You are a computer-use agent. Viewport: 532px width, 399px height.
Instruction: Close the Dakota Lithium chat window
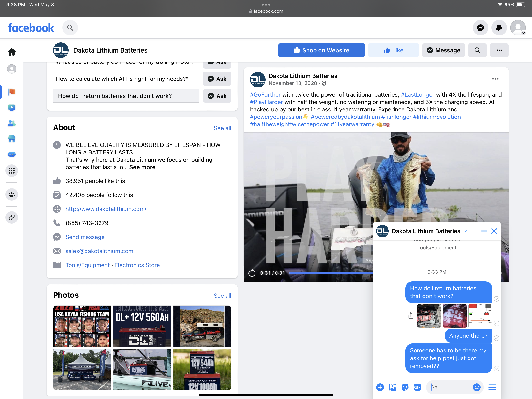tap(494, 231)
